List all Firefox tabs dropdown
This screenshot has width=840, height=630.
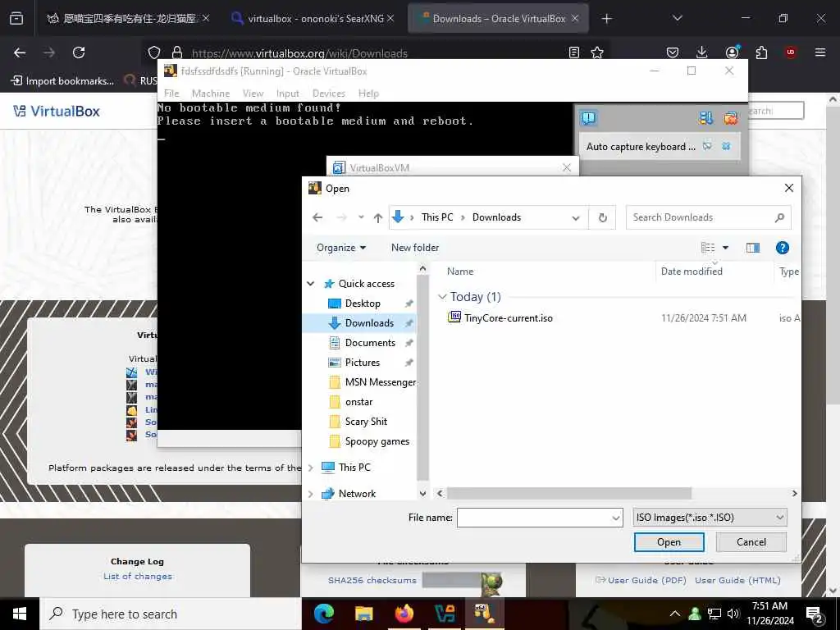pyautogui.click(x=677, y=18)
